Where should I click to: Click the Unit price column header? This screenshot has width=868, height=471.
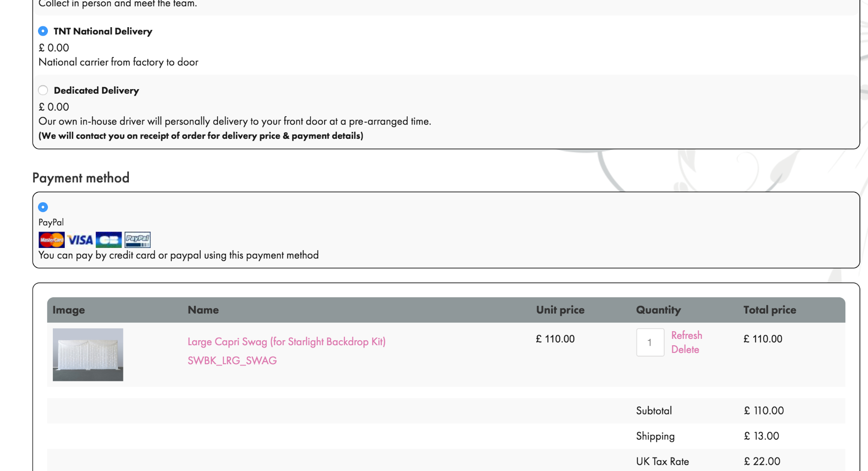tap(560, 310)
